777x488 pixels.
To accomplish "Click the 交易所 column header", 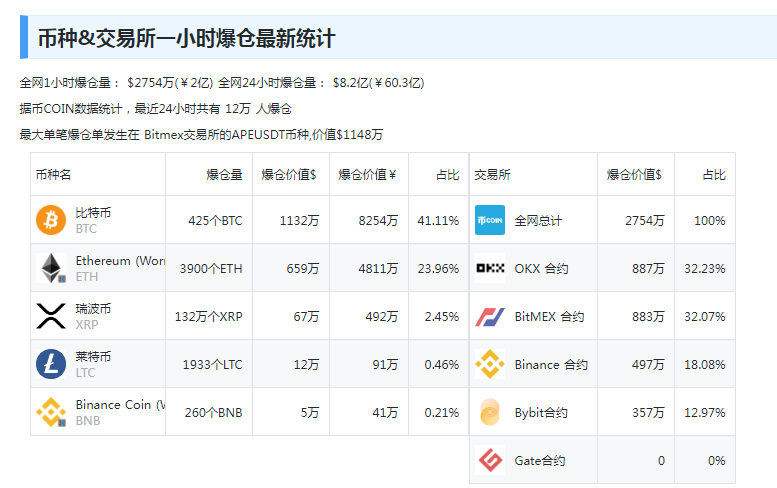I will pyautogui.click(x=492, y=175).
